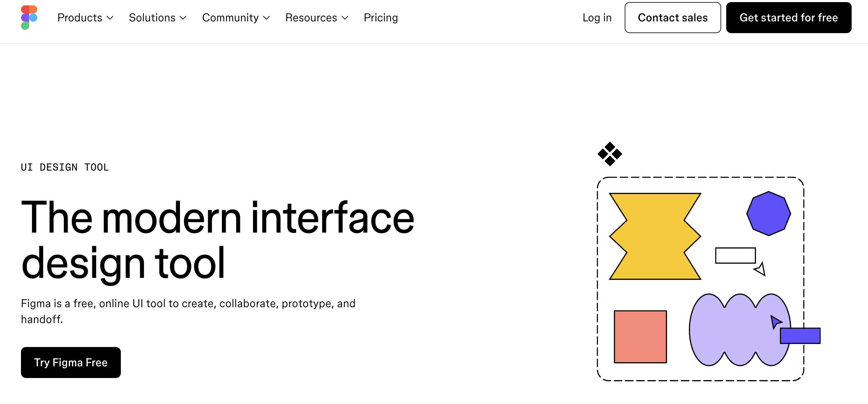
Task: Open the Resources menu
Action: [316, 18]
